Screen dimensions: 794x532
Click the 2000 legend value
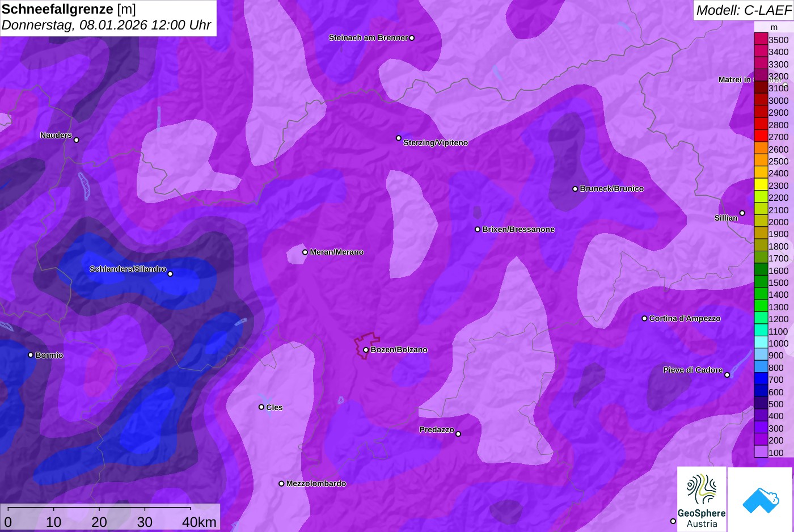click(778, 222)
